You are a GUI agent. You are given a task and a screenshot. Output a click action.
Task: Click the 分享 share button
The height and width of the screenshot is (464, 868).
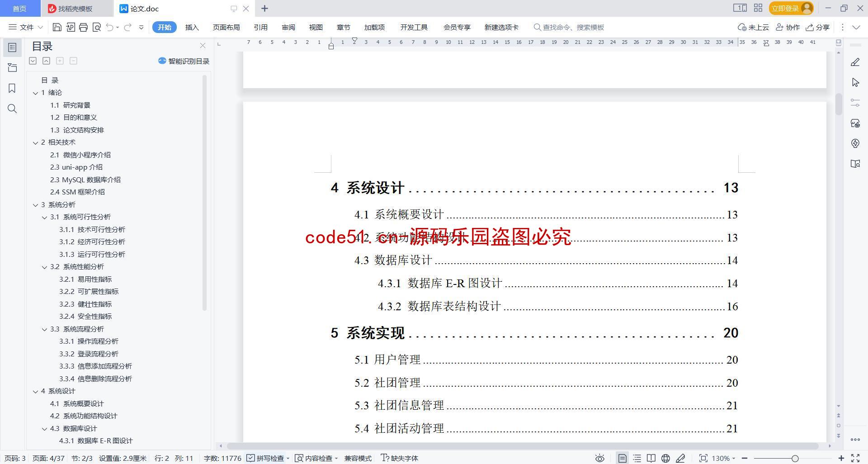[x=818, y=28]
